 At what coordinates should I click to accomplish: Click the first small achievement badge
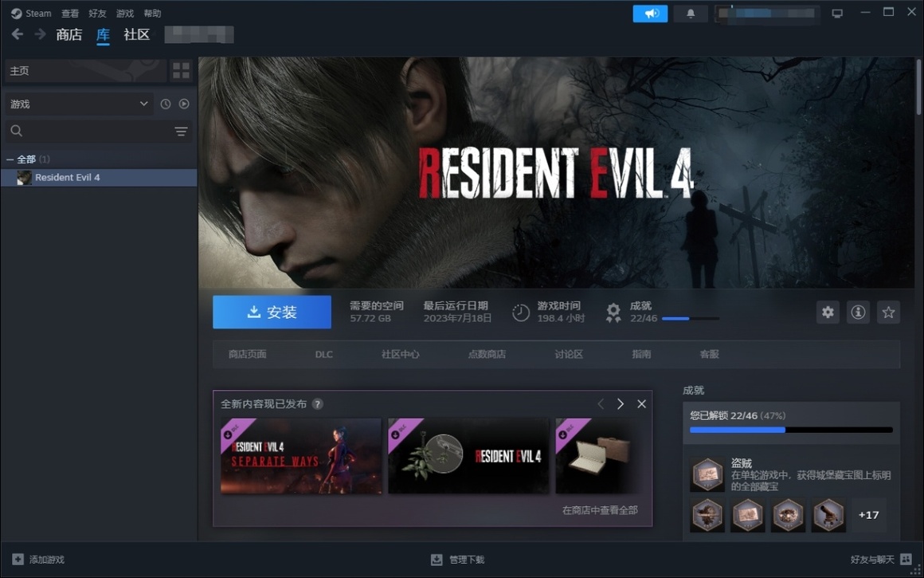(x=707, y=515)
